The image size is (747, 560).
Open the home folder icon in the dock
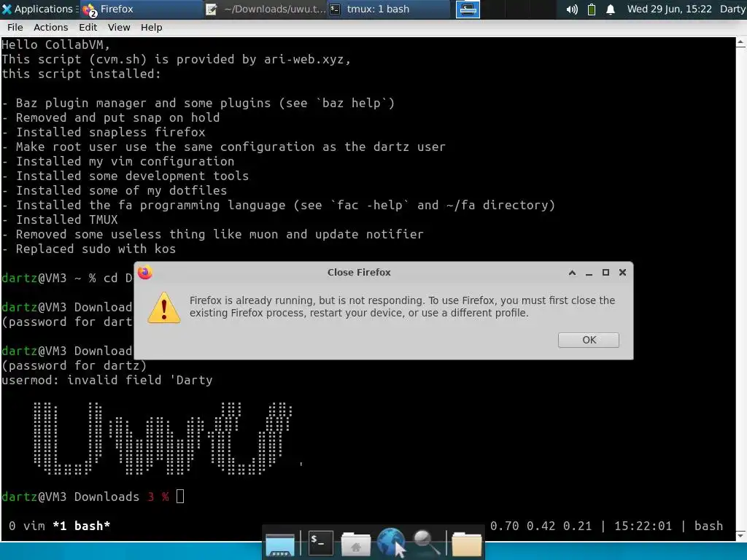click(x=355, y=545)
